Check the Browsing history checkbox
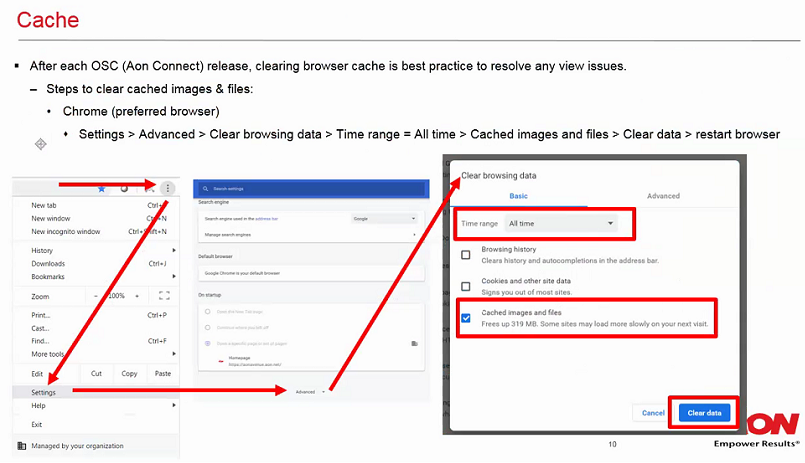805x463 pixels. click(x=465, y=254)
